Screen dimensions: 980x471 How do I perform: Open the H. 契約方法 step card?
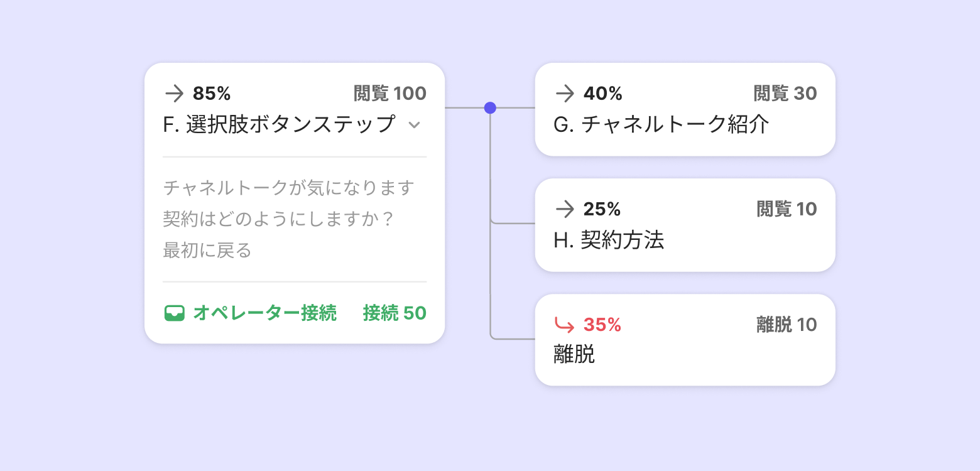609,240
